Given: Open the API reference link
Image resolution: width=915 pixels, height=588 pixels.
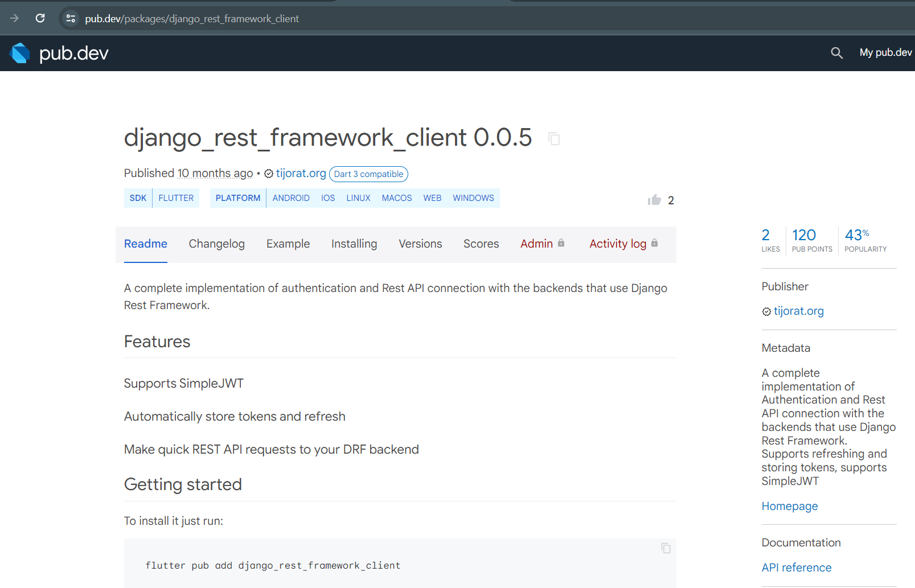Looking at the screenshot, I should tap(797, 568).
